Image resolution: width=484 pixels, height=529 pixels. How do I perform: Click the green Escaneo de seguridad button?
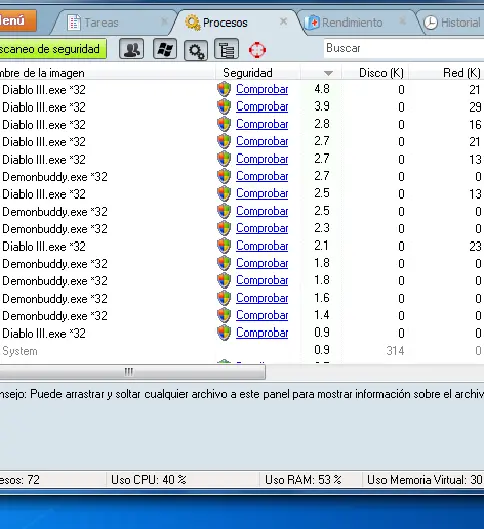point(52,49)
